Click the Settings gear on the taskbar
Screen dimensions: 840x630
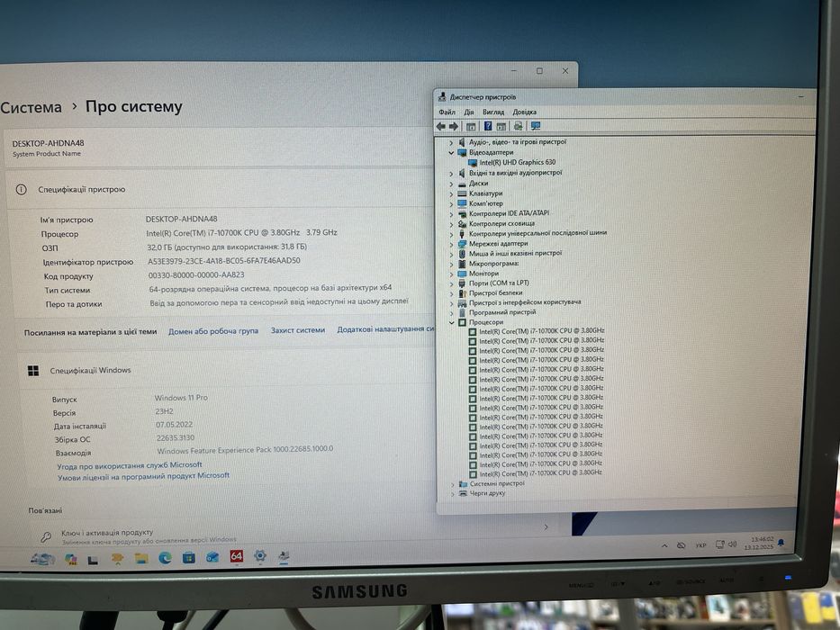260,555
